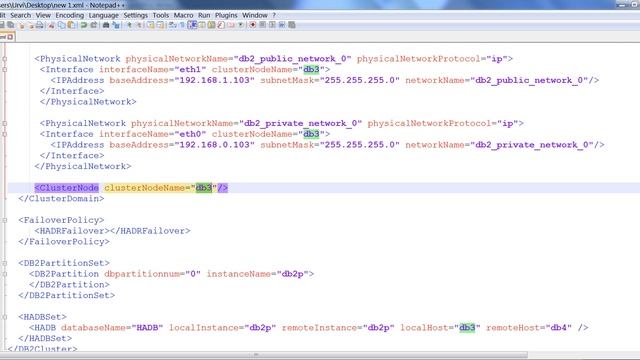Click the Start Recording macro icon

point(253,25)
